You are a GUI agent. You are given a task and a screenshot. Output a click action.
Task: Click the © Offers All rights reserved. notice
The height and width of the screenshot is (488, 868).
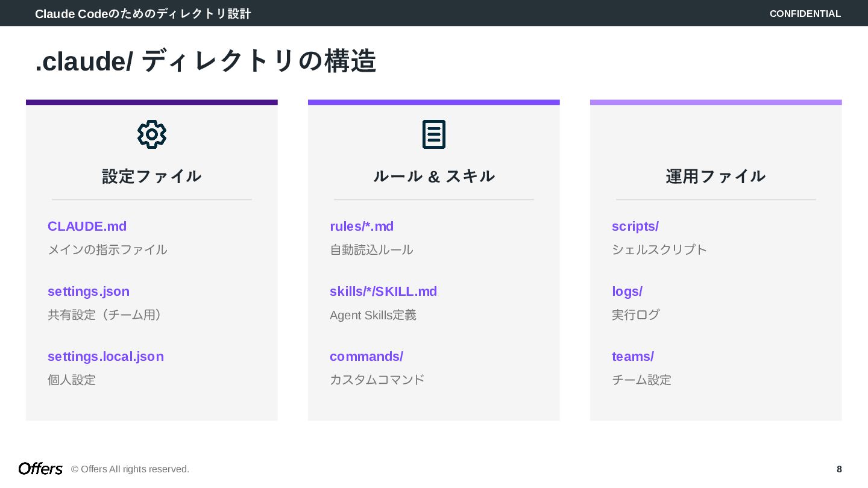point(130,469)
